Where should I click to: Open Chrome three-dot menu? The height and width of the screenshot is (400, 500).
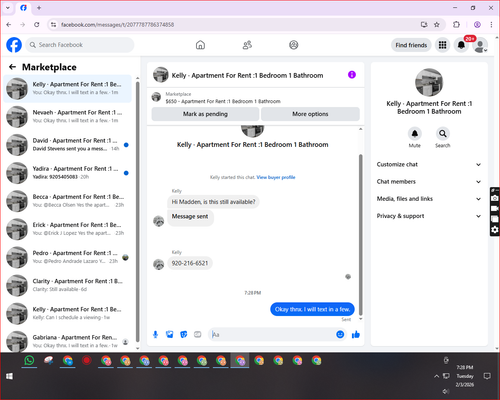click(x=491, y=25)
